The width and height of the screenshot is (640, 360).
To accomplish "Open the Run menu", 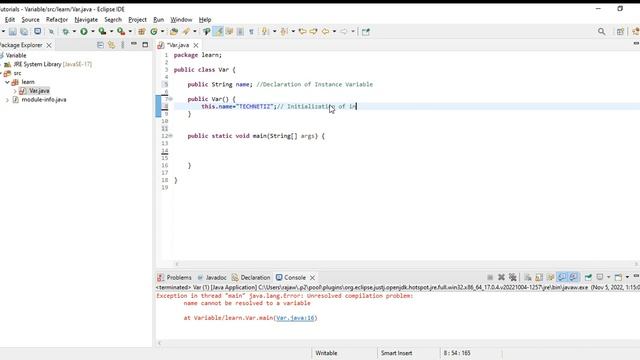I will tap(158, 20).
